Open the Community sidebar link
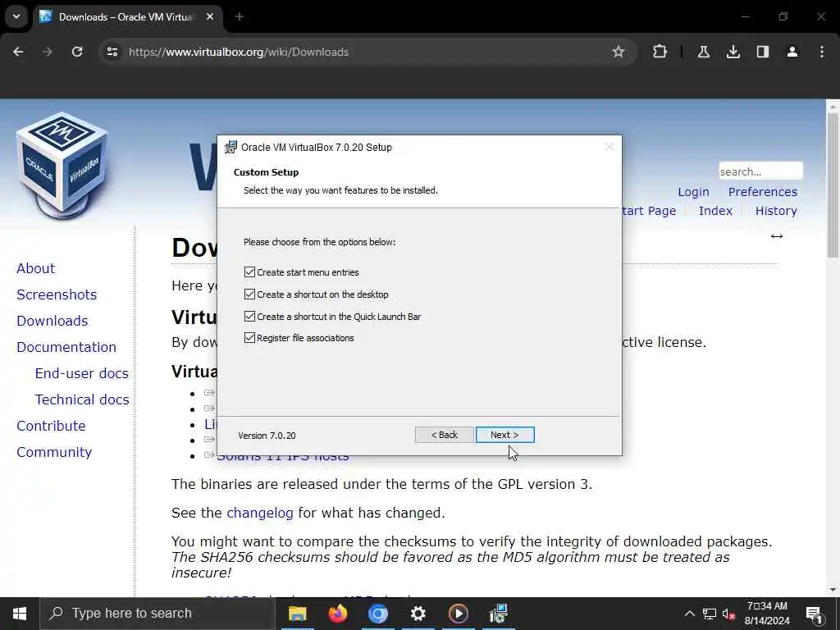 (54, 452)
